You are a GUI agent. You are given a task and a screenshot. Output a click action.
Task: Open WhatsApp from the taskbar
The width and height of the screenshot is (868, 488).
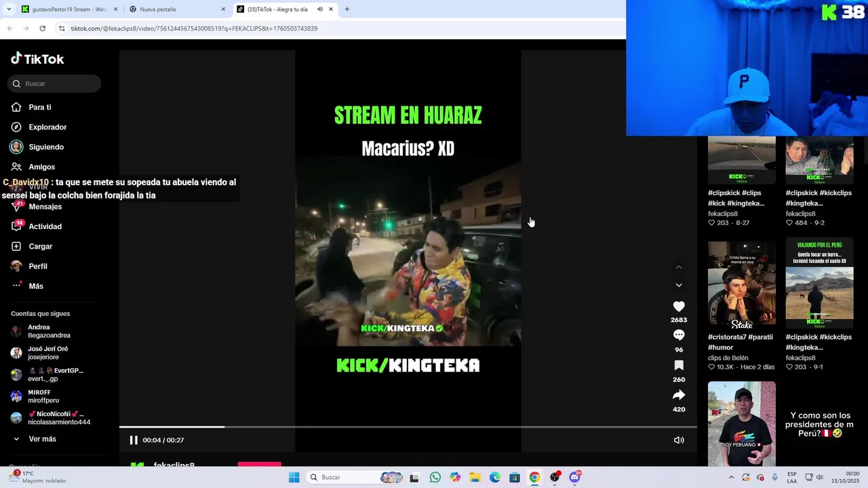(435, 477)
